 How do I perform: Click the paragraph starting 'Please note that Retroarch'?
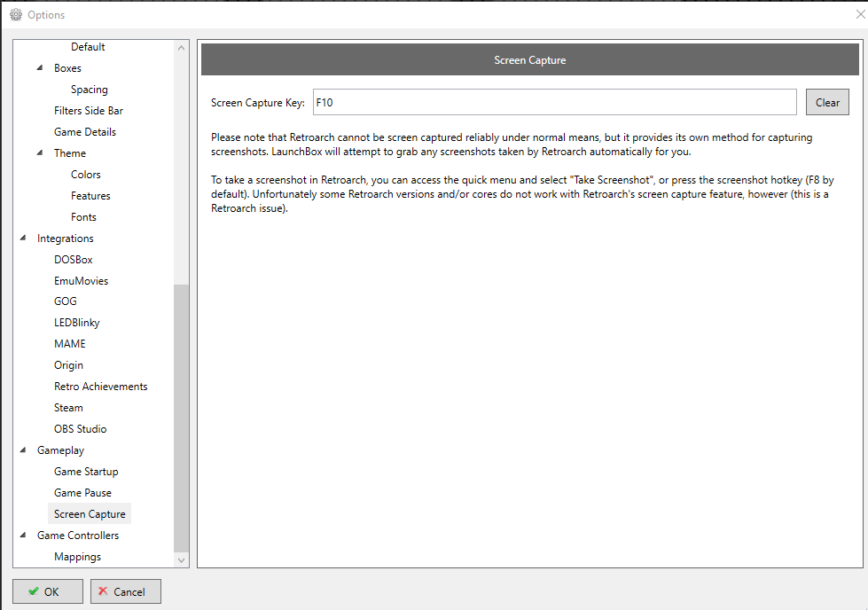point(512,145)
